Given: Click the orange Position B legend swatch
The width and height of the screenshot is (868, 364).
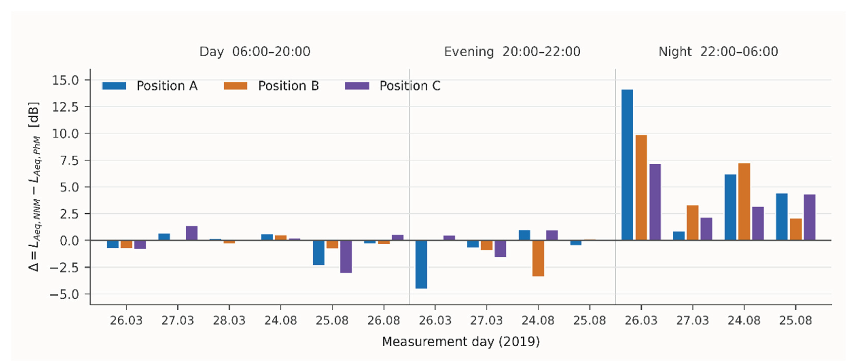Looking at the screenshot, I should pyautogui.click(x=236, y=86).
